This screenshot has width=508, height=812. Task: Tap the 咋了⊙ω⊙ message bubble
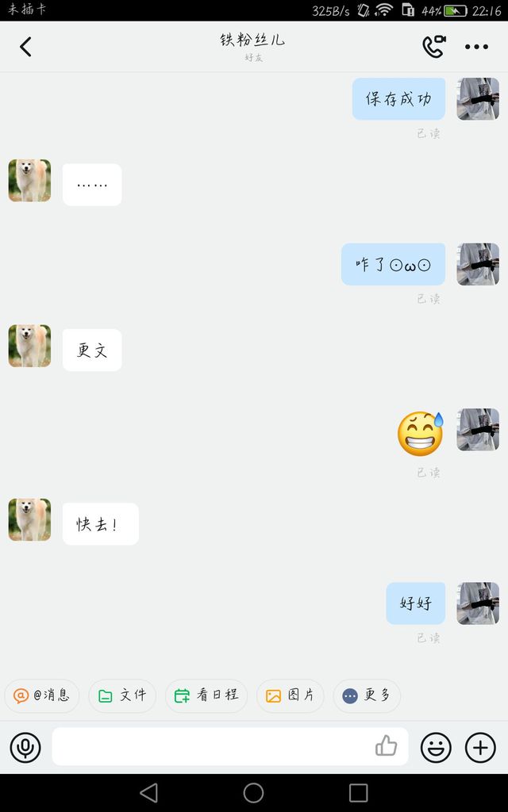point(393,264)
